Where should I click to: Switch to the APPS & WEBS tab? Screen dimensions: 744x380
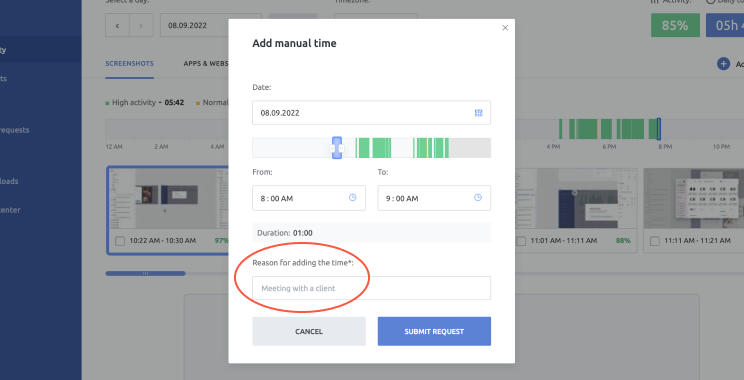tap(206, 64)
